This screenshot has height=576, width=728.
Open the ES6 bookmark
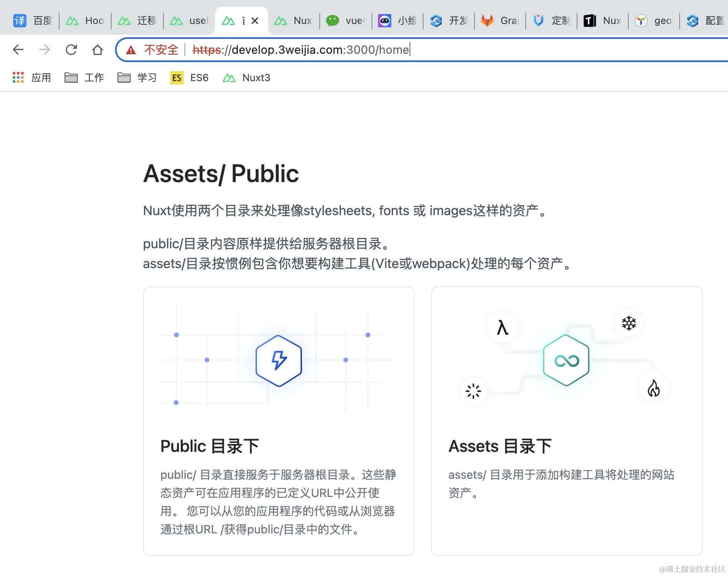tap(190, 78)
